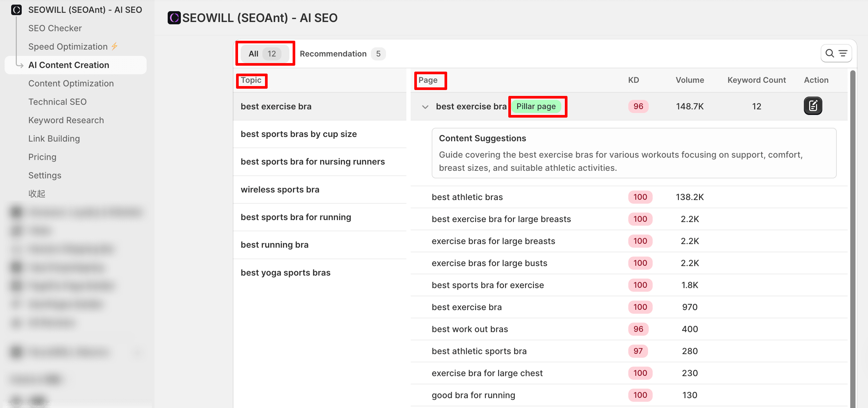Open Link Building section
Screen dimensions: 868x408
[54, 139]
